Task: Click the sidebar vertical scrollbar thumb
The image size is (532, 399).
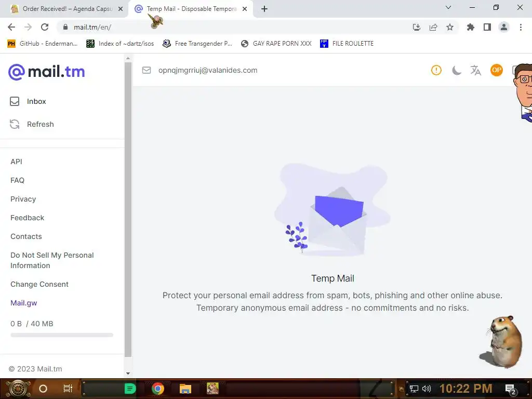Action: coord(128,209)
